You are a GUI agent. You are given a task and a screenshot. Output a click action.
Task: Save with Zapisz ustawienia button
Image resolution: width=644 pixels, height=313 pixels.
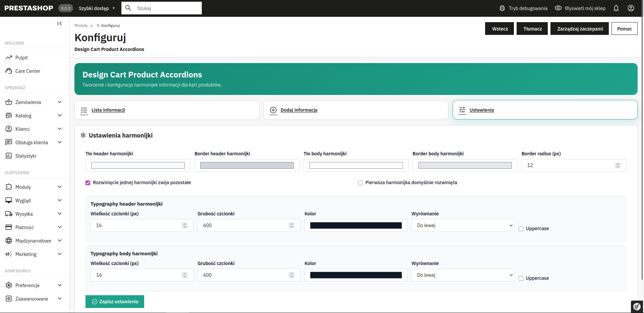[x=115, y=302]
